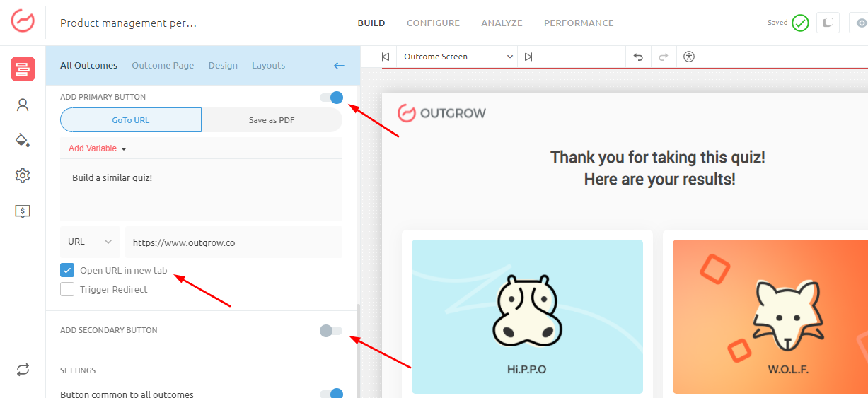Switch to the CONFIGURE tab
The width and height of the screenshot is (868, 398).
tap(433, 23)
